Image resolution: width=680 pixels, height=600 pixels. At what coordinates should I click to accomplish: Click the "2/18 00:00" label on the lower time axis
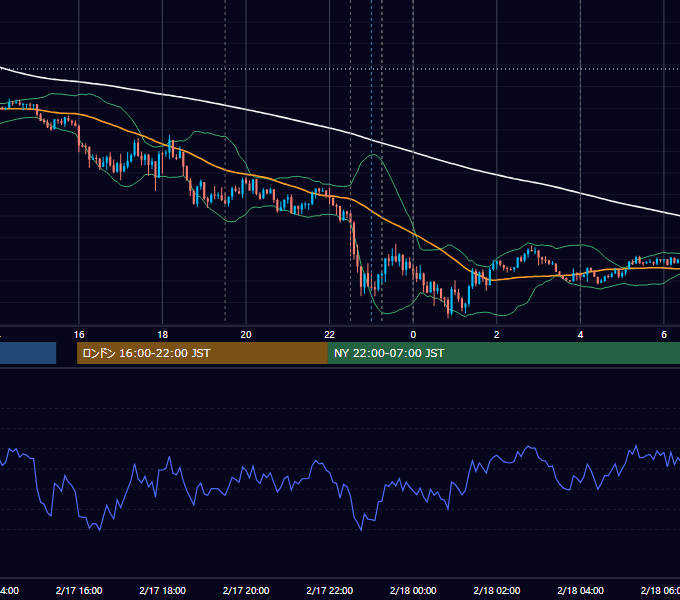[x=413, y=590]
